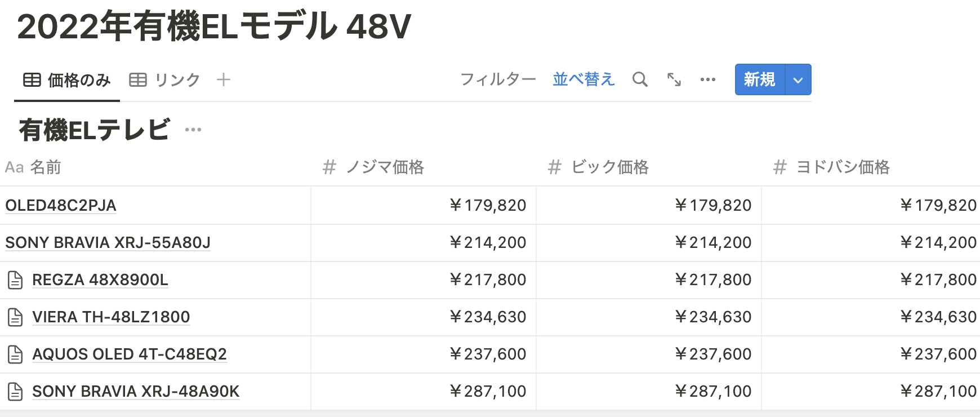The height and width of the screenshot is (417, 980).
Task: Switch to the リンク view
Action: point(176,79)
